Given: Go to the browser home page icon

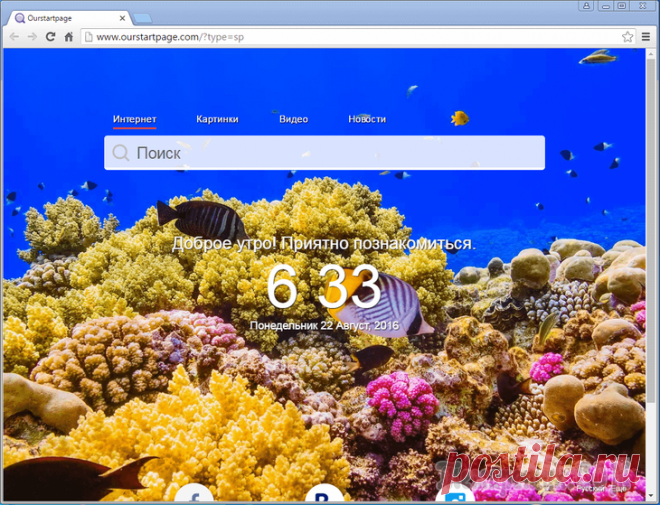Looking at the screenshot, I should pyautogui.click(x=69, y=37).
